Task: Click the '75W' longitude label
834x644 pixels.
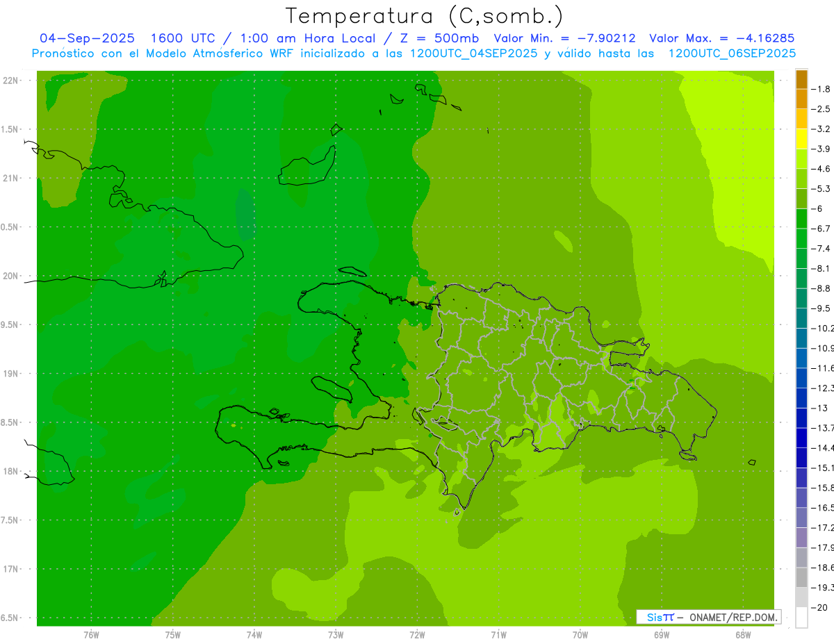Action: coord(173,634)
